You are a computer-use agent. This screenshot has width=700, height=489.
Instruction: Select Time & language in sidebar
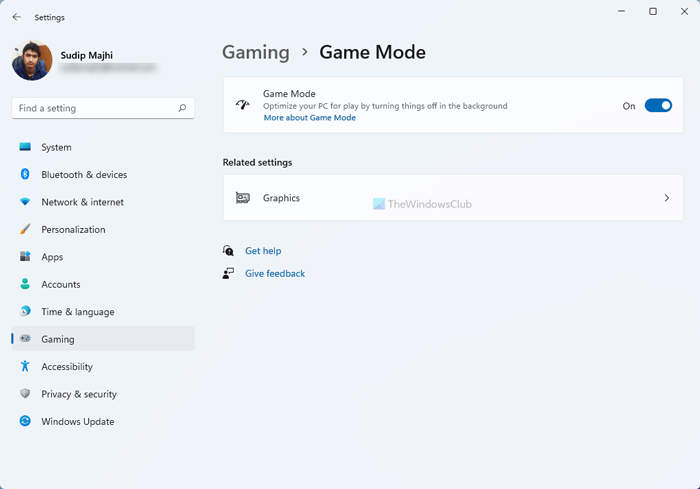tap(77, 312)
